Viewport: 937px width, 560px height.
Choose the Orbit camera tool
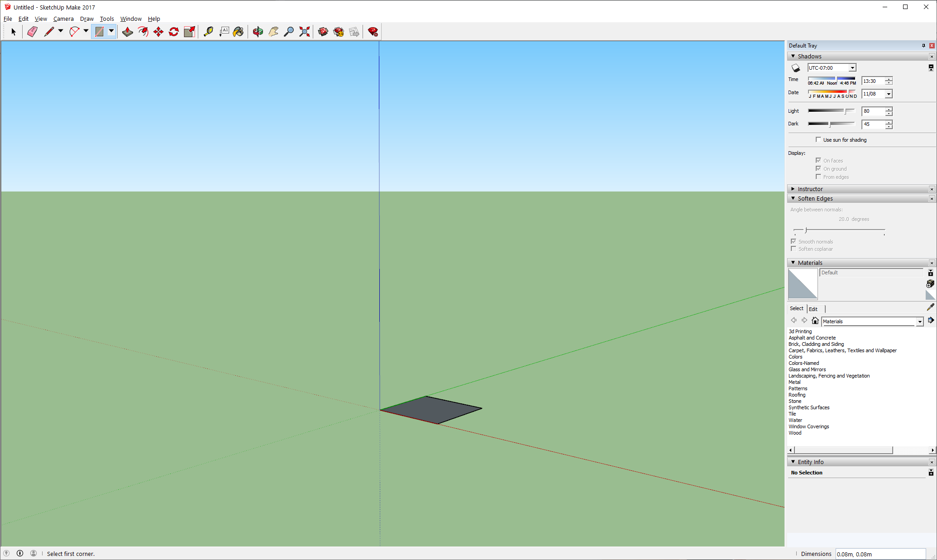point(258,32)
